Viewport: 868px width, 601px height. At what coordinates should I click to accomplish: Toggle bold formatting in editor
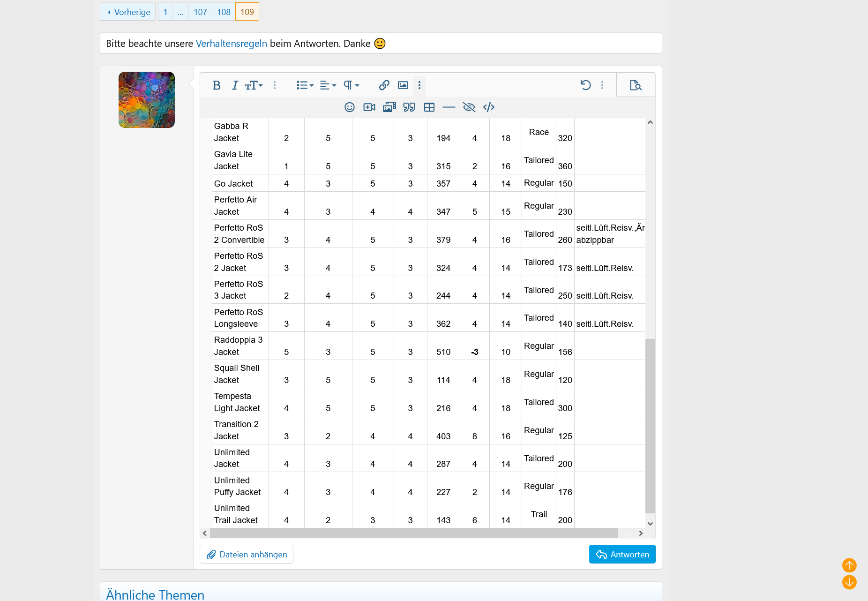[x=217, y=85]
